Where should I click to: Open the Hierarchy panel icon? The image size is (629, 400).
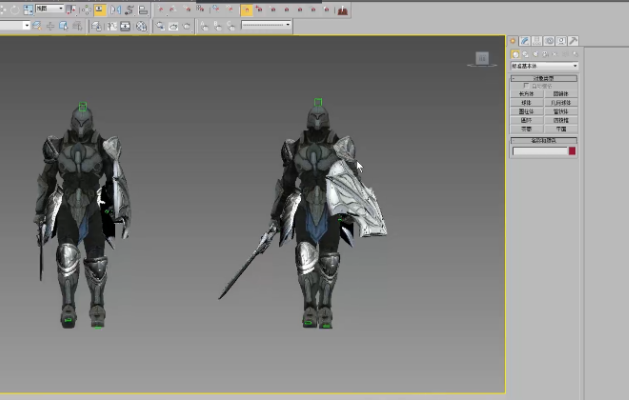(x=538, y=41)
